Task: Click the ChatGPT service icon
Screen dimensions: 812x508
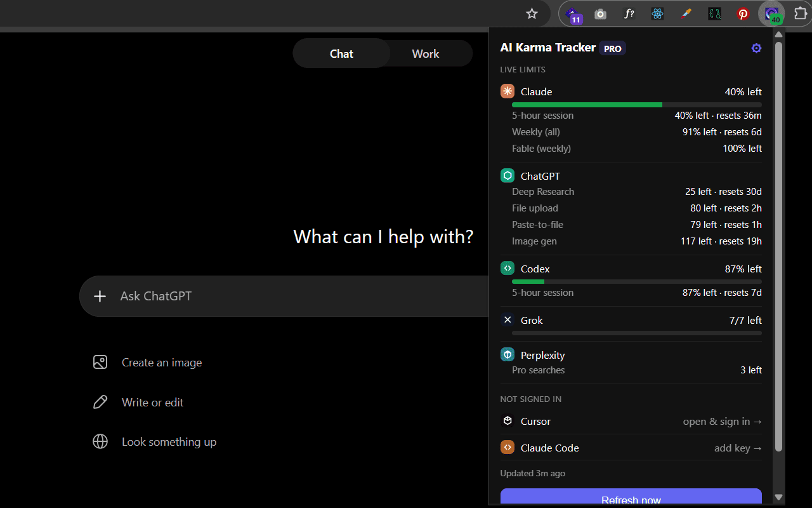Action: point(507,176)
